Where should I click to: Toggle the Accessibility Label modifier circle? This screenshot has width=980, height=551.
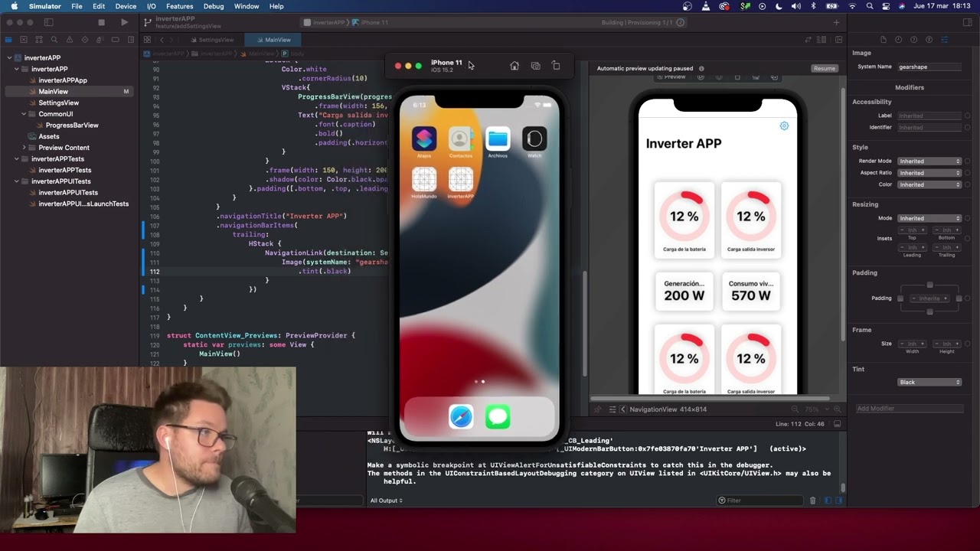[968, 116]
